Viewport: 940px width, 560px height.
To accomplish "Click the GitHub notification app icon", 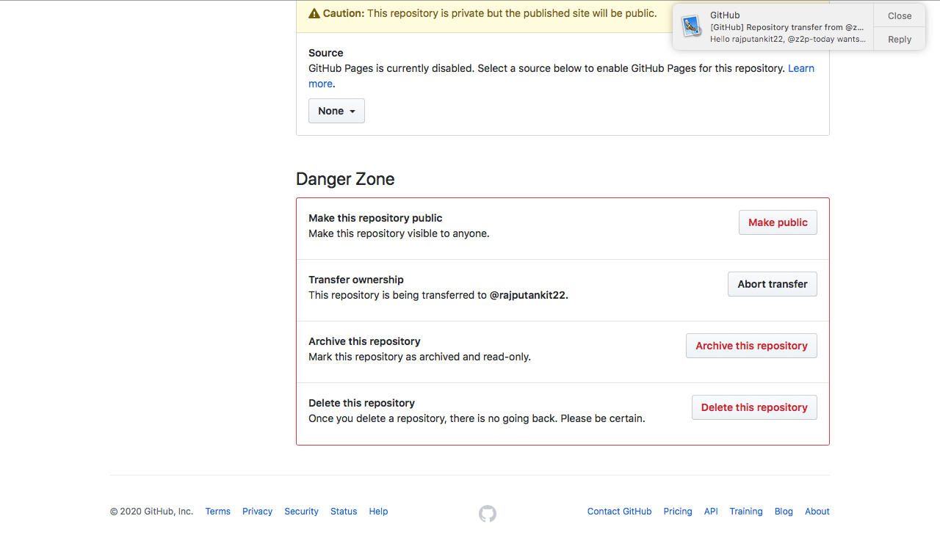I will tap(691, 26).
